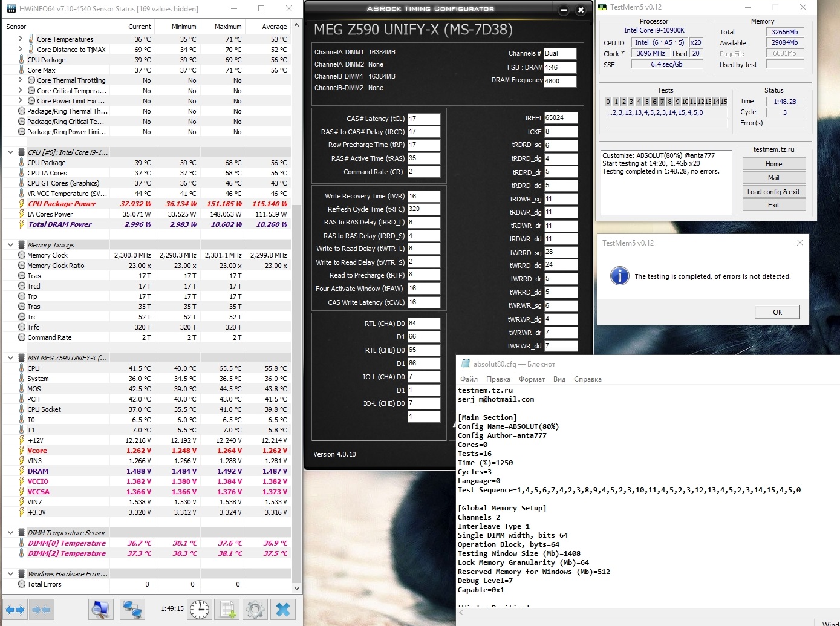Click the Exit button in TestMem5
The image size is (840, 626).
tap(773, 205)
